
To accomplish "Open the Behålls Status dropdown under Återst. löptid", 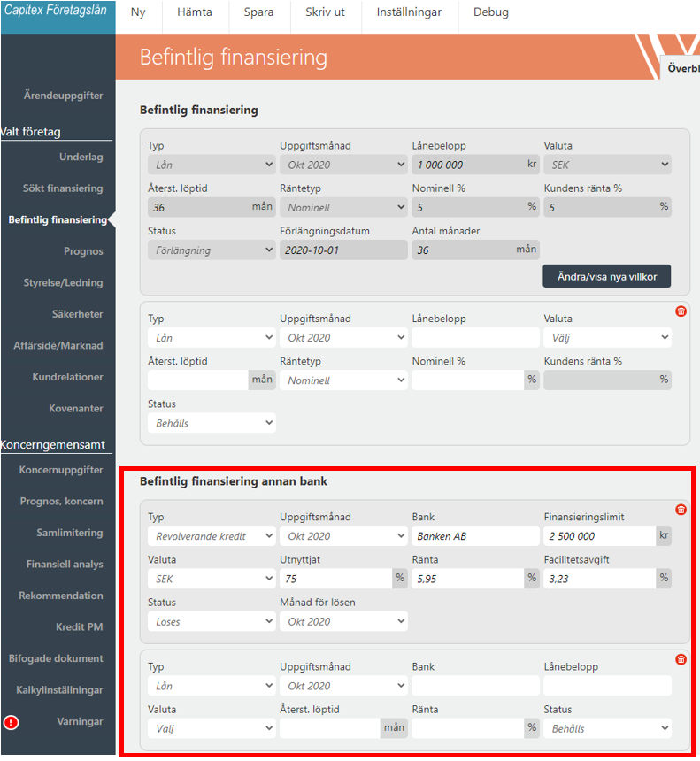I will pyautogui.click(x=212, y=423).
